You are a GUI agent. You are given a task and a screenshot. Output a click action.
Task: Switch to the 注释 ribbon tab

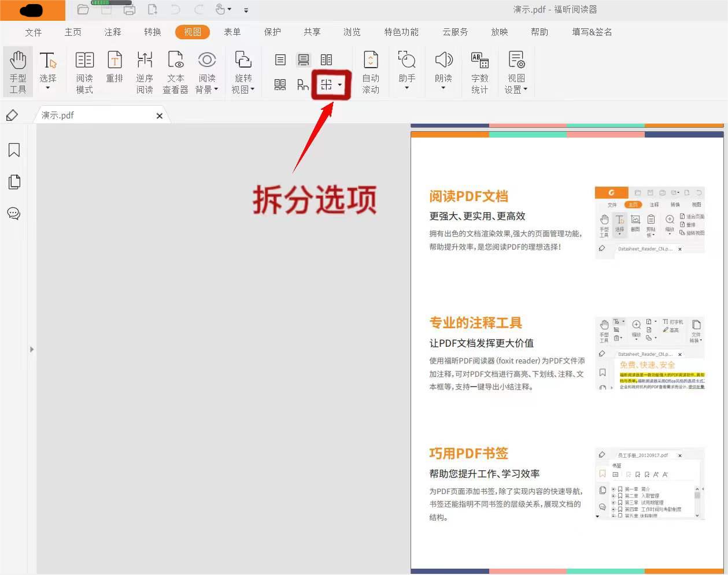click(112, 32)
